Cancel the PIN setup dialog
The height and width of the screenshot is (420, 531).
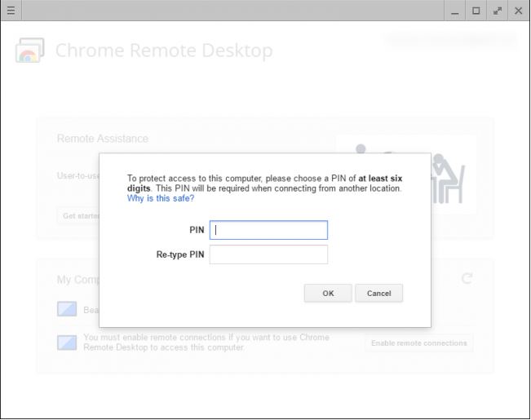378,294
